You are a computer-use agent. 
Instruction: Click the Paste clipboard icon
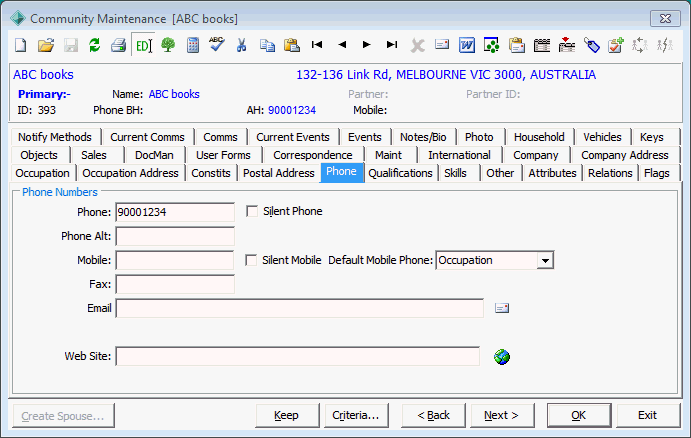click(x=291, y=45)
